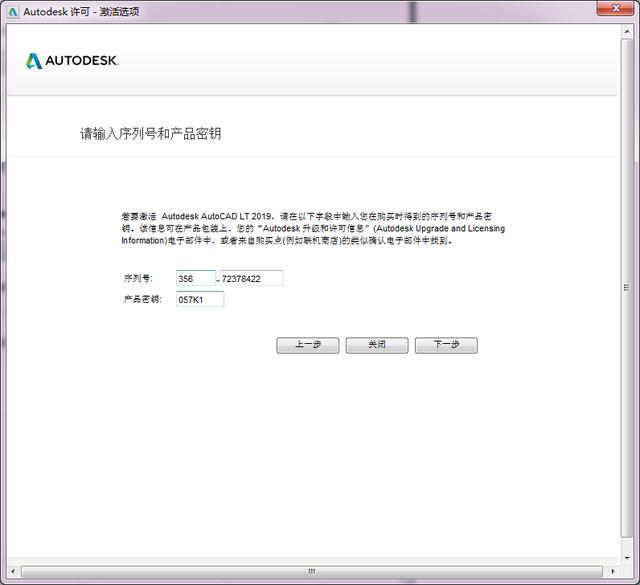Click horizontal scrollbar right arrow
640x585 pixels.
pyautogui.click(x=612, y=572)
